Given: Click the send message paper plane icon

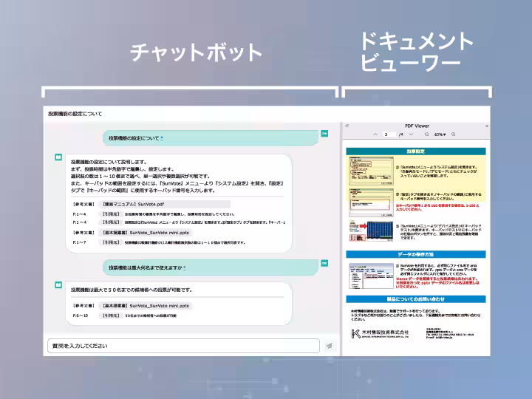Looking at the screenshot, I should tap(329, 346).
